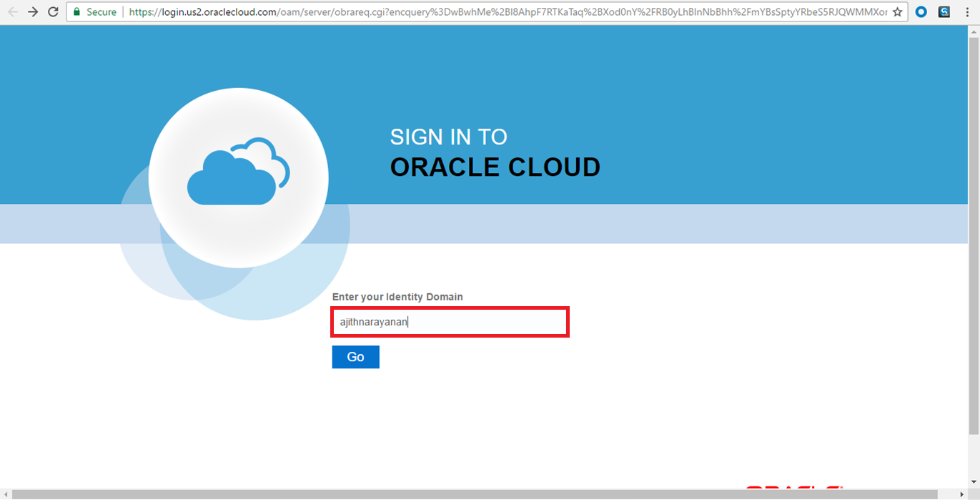The width and height of the screenshot is (980, 500).
Task: Click the browser Forward arrow
Action: point(33,12)
